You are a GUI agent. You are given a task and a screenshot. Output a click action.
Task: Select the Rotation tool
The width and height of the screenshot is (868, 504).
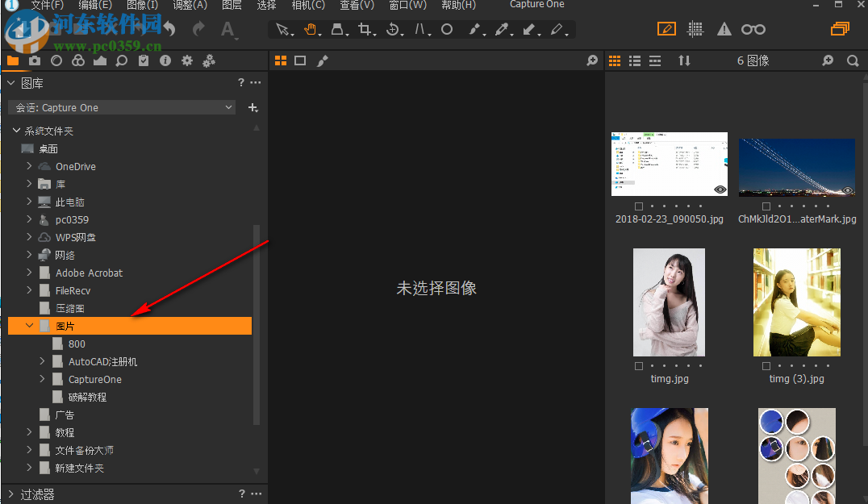click(x=393, y=29)
